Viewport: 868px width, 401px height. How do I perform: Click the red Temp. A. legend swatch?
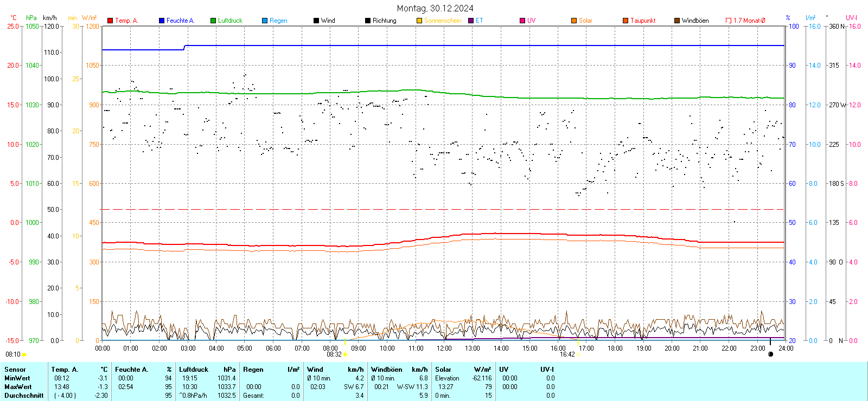point(110,21)
